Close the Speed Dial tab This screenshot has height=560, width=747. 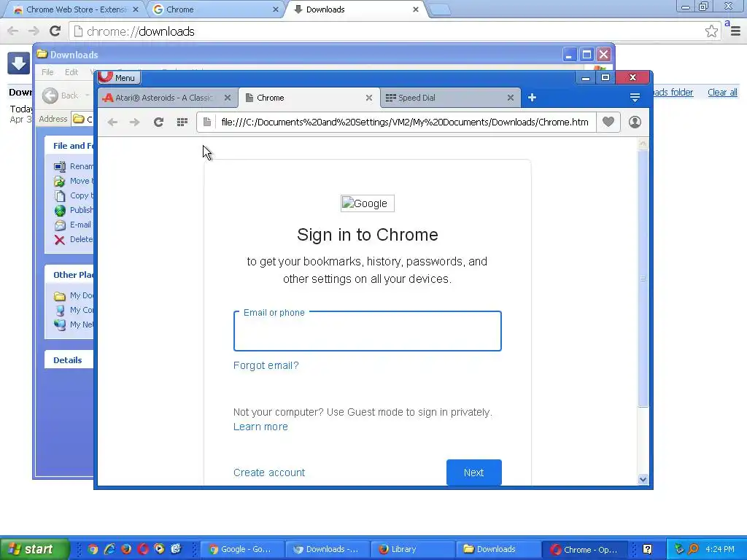pyautogui.click(x=510, y=98)
